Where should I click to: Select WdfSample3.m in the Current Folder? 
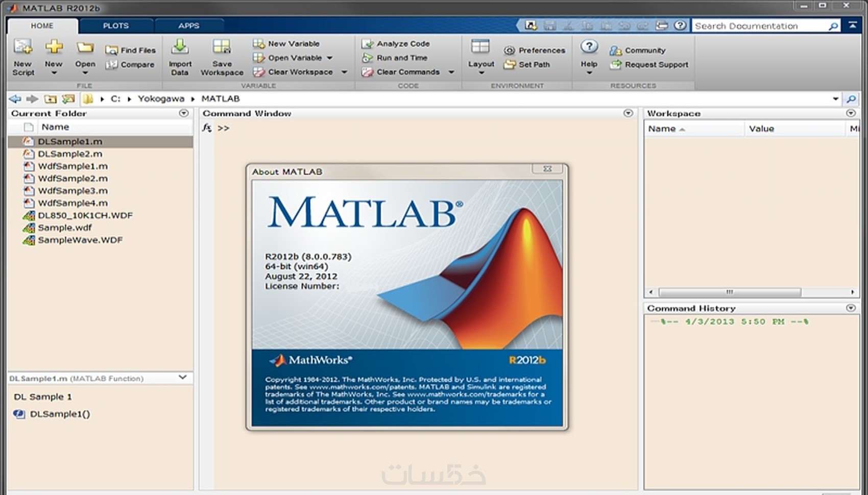point(73,191)
